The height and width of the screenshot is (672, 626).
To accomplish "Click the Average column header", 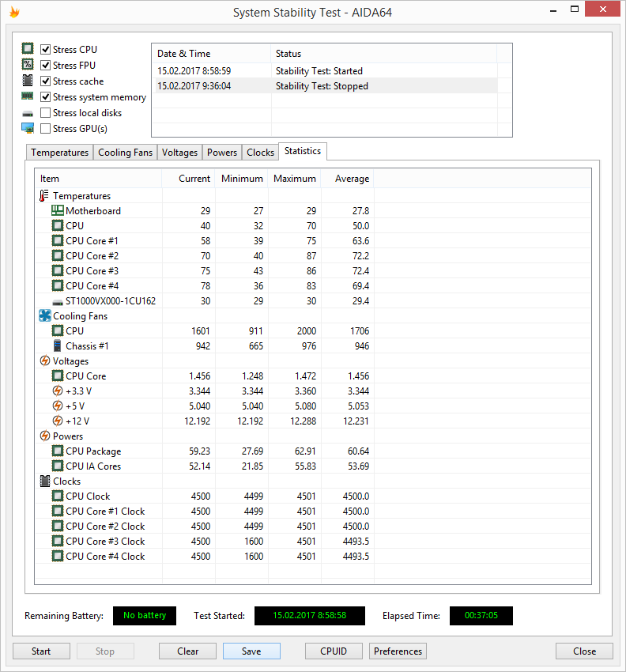I will (x=348, y=179).
